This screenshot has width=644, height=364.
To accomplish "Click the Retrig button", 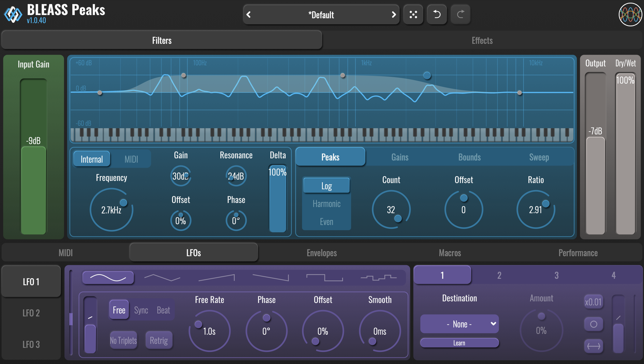I will [159, 340].
